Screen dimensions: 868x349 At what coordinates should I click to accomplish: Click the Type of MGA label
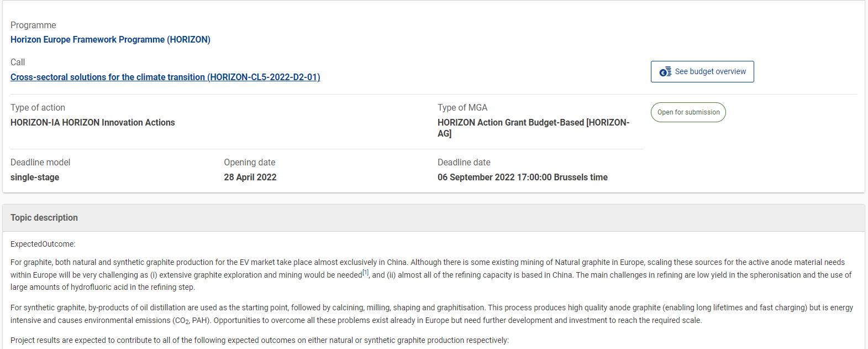pyautogui.click(x=462, y=107)
